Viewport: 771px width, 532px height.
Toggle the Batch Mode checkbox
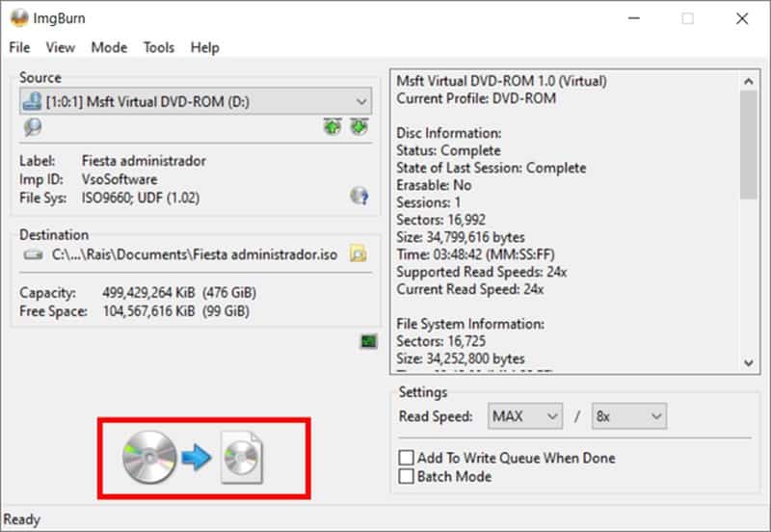[x=408, y=476]
